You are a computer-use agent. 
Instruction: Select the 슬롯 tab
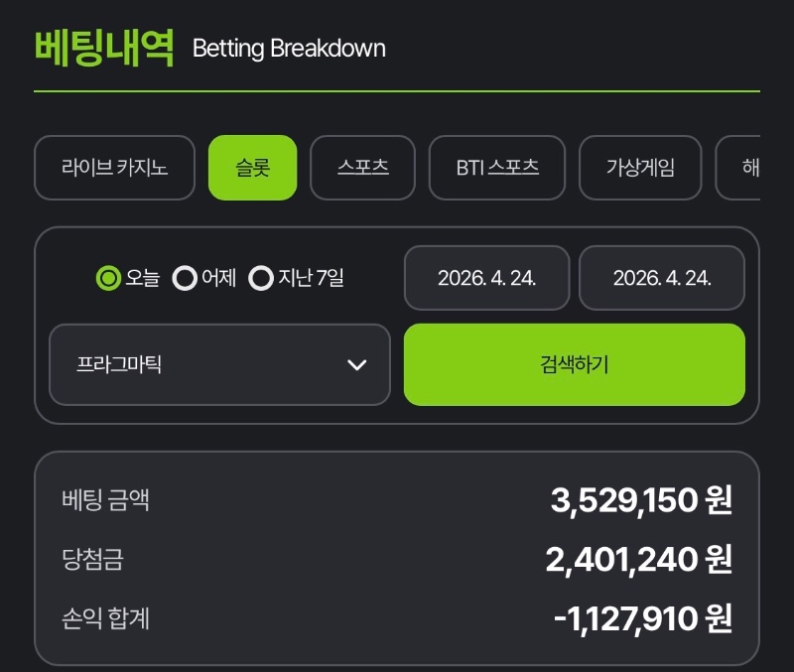point(252,168)
